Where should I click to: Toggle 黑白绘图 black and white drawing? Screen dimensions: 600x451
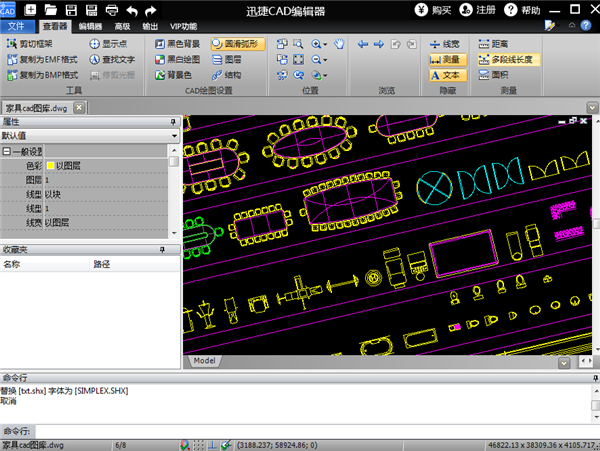click(178, 60)
